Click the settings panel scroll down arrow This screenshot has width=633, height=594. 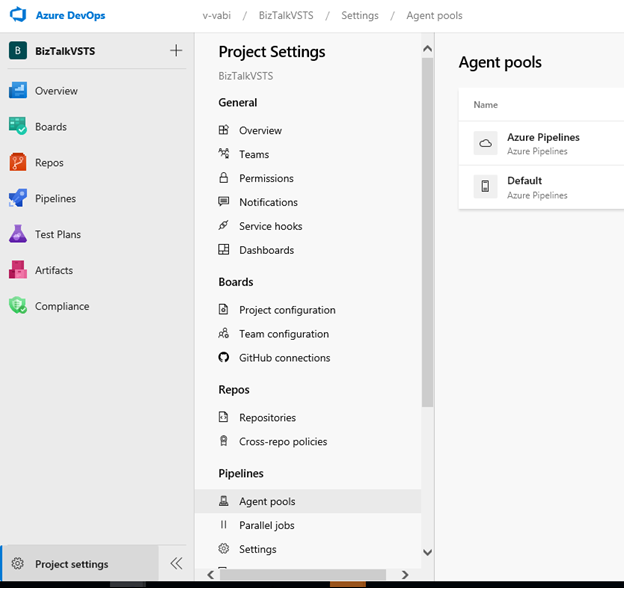tap(428, 552)
